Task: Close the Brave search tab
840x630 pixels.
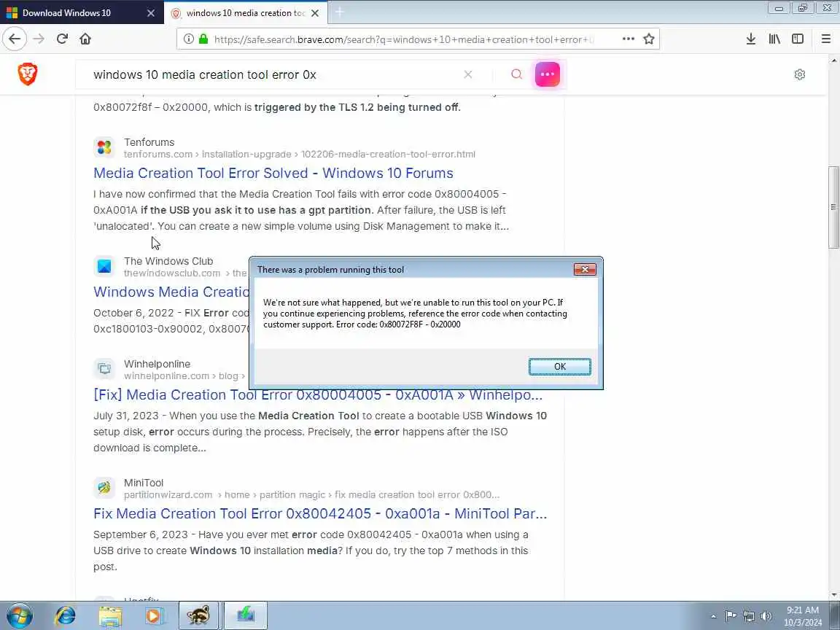Action: [315, 13]
